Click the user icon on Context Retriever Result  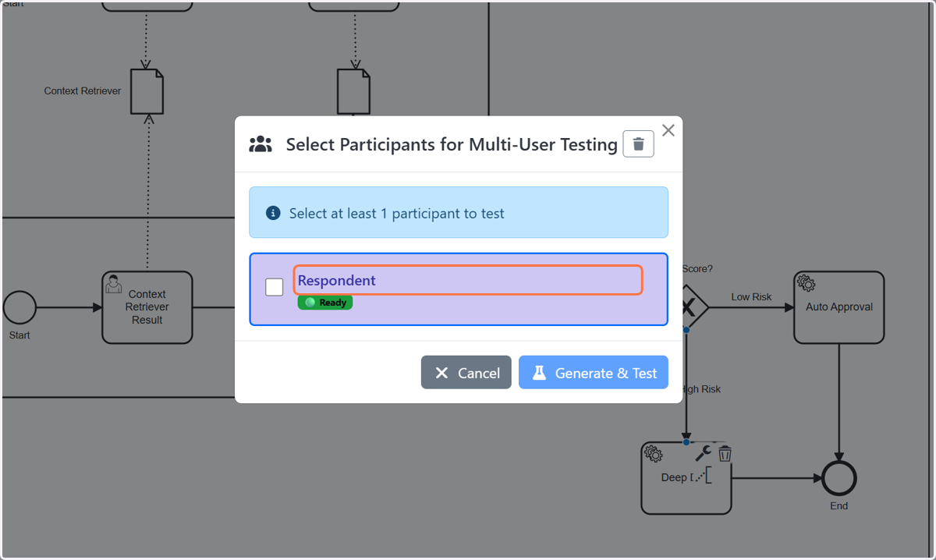[114, 284]
